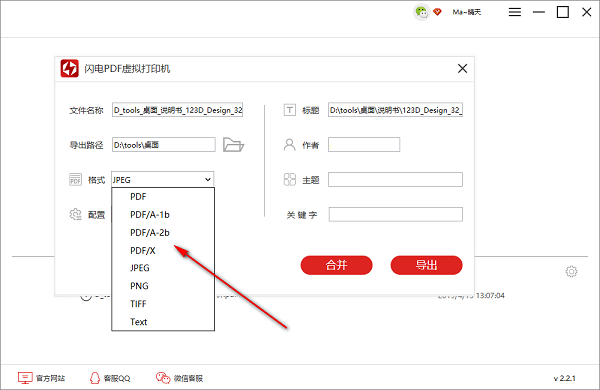This screenshot has height=390, width=600.
Task: Open the 客服QQ penguin icon
Action: (95, 378)
